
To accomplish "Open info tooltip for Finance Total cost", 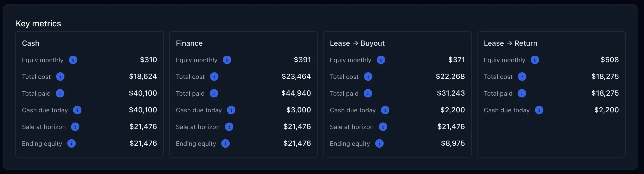I will pos(214,77).
